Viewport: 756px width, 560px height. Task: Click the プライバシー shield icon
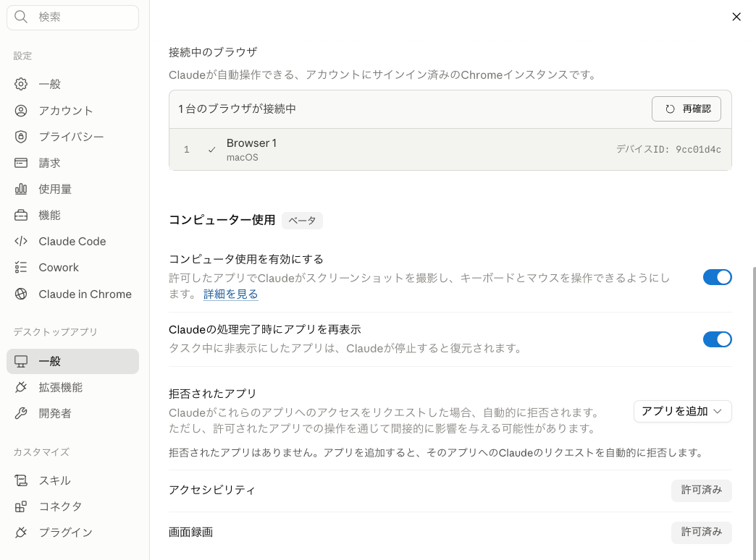[21, 137]
